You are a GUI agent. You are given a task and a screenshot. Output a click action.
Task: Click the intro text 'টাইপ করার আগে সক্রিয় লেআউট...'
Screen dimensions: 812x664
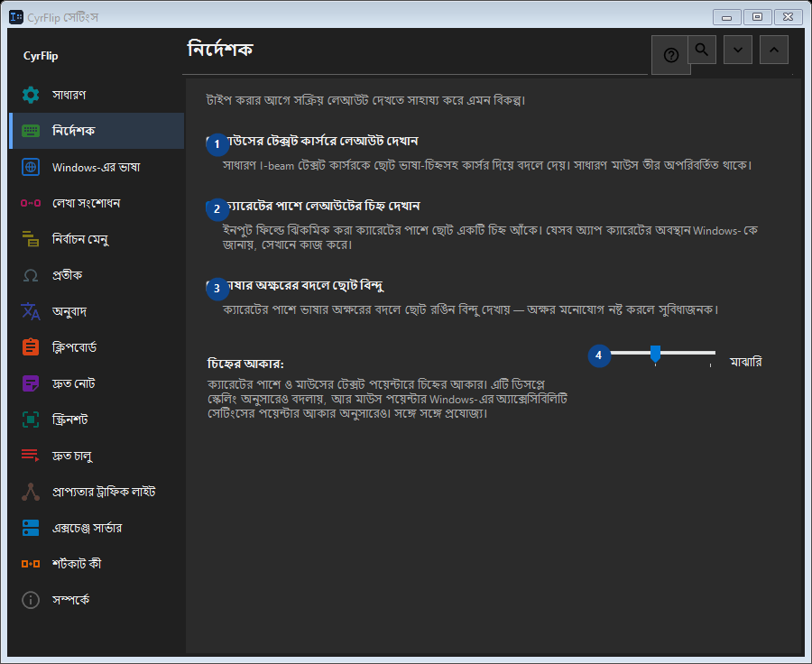pyautogui.click(x=366, y=100)
